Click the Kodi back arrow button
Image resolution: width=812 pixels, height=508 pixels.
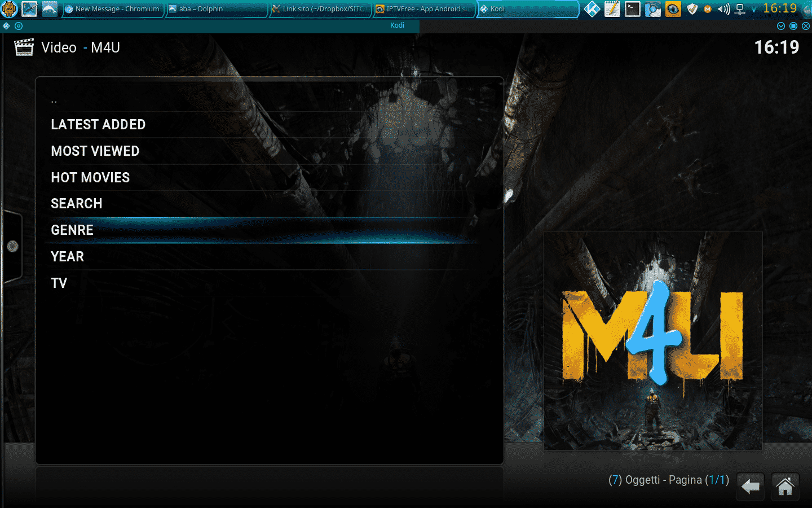(x=751, y=487)
